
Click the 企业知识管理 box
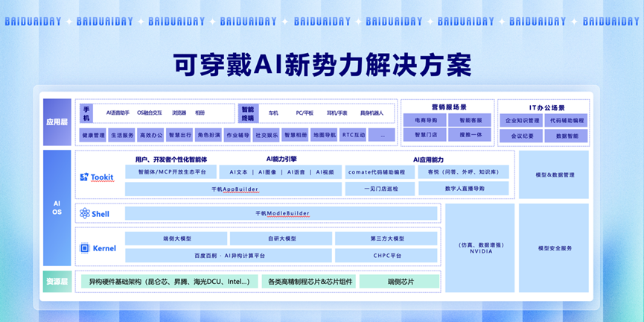521,121
